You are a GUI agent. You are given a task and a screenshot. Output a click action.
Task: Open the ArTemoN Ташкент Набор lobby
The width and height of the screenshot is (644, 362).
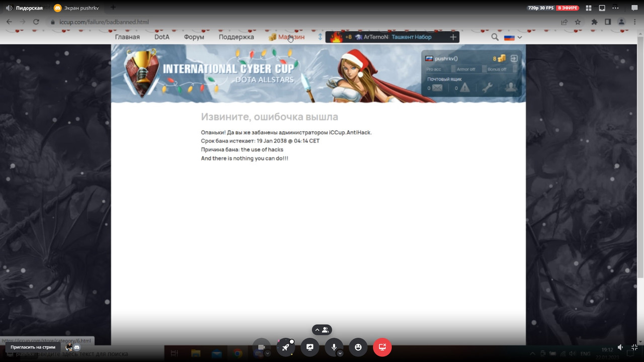point(393,37)
